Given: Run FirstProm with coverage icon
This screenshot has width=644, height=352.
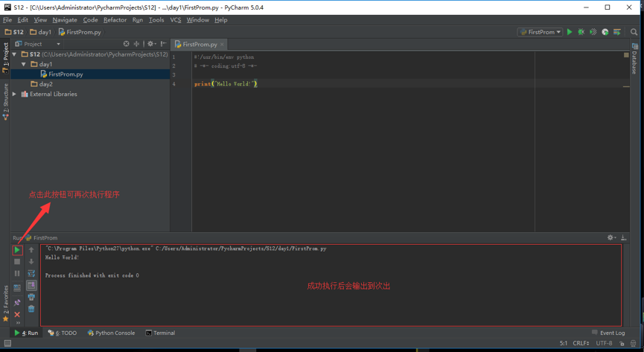Looking at the screenshot, I should [x=593, y=32].
